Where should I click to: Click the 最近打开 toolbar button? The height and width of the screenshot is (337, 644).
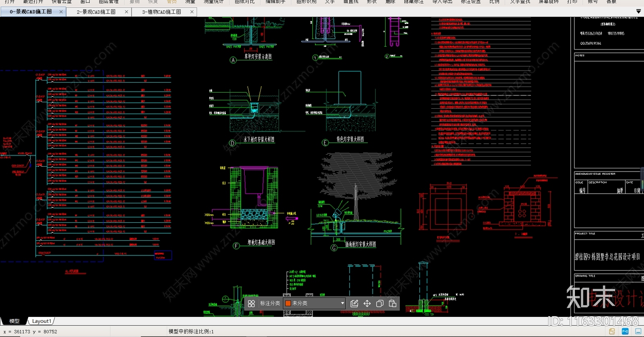tap(33, 2)
